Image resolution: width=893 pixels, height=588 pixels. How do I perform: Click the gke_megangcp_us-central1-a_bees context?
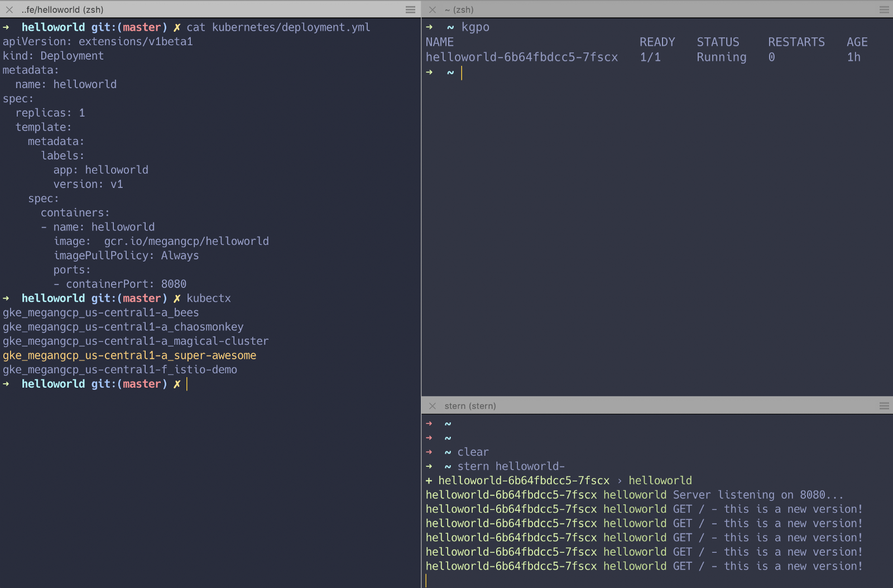100,313
